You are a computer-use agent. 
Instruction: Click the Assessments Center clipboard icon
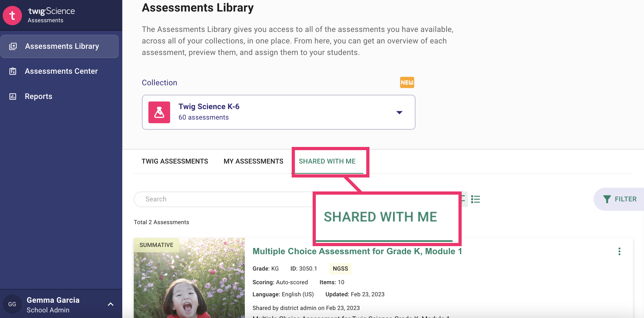coord(13,71)
